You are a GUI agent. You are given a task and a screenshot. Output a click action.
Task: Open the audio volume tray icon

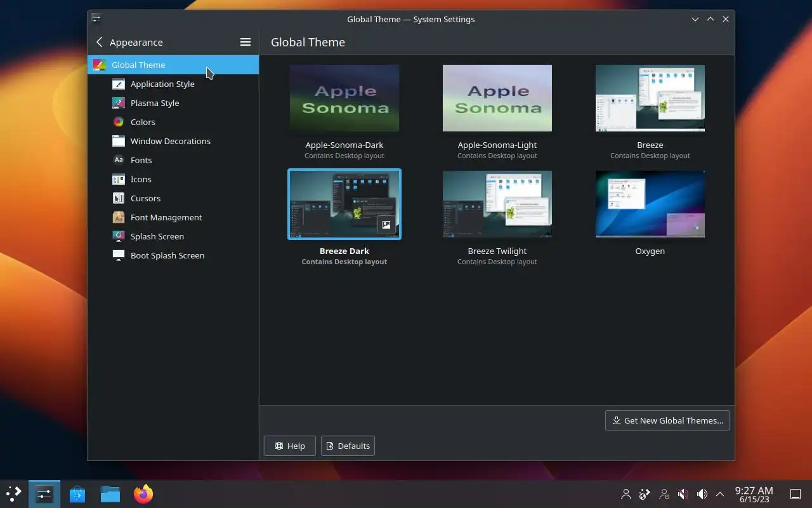tap(702, 494)
